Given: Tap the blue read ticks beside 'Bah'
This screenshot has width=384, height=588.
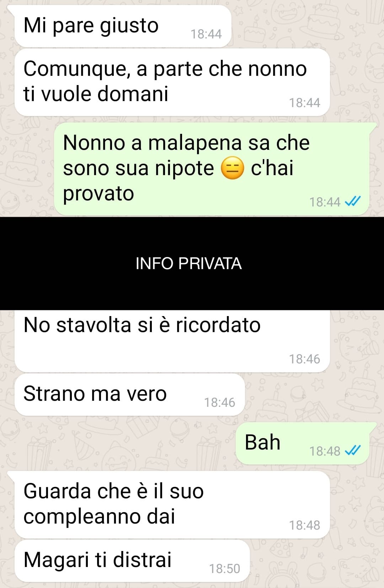Looking at the screenshot, I should coord(353,451).
